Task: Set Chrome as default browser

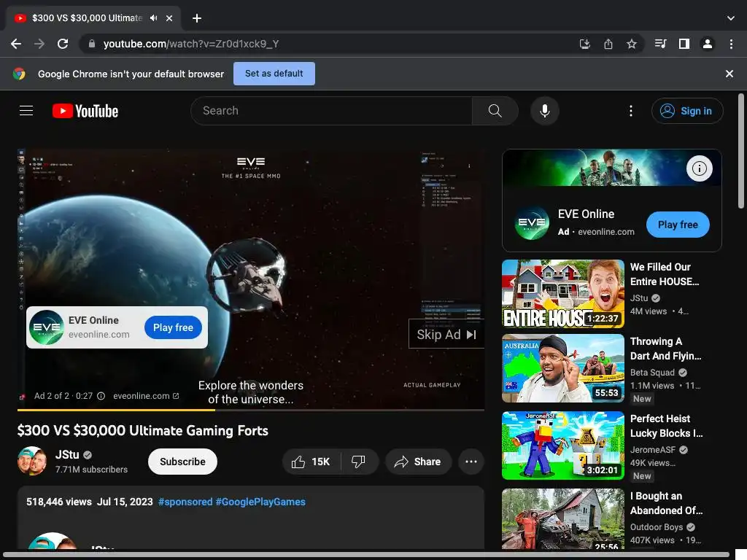Action: 274,74
